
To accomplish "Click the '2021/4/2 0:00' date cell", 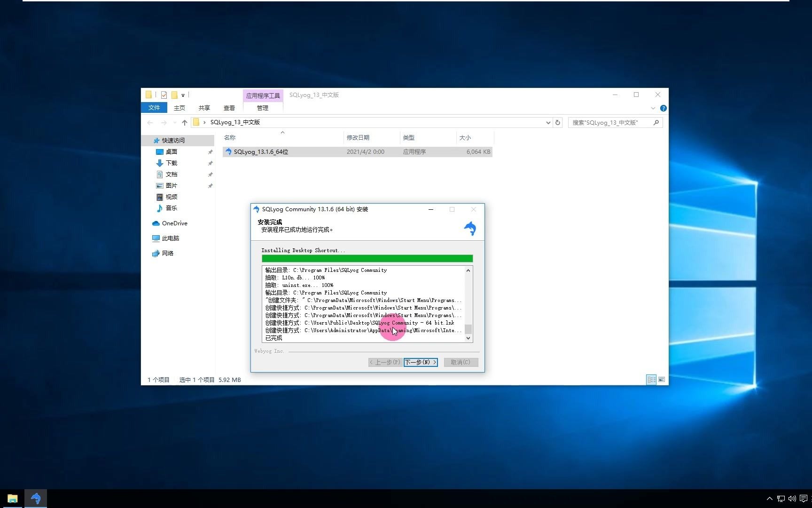I will point(365,151).
